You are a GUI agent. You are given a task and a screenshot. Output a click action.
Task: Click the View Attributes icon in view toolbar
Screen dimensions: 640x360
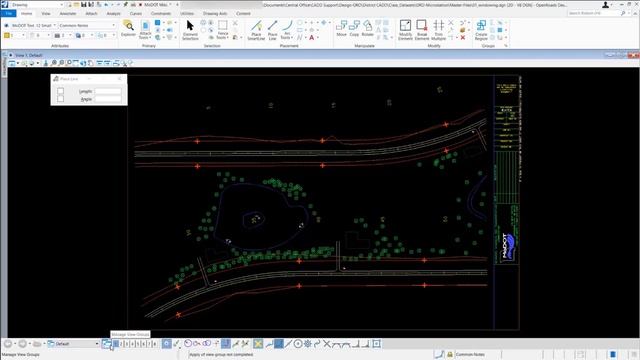pyautogui.click(x=11, y=63)
